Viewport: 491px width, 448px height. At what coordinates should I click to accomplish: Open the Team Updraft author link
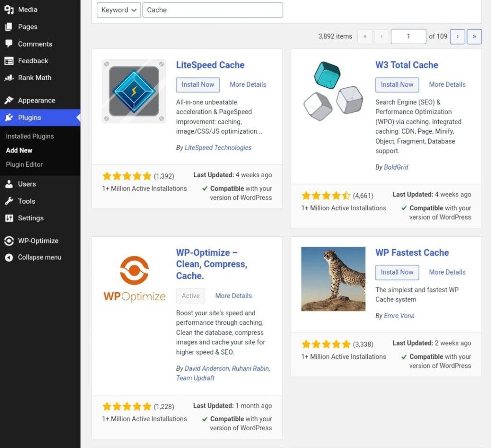pos(195,378)
